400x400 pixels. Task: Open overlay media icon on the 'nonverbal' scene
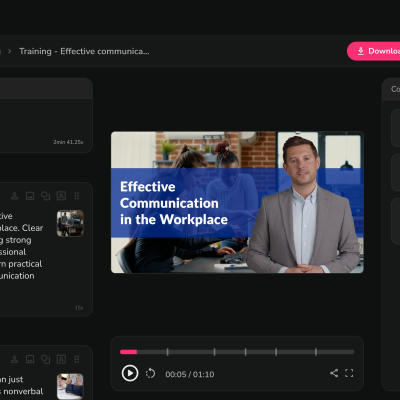pyautogui.click(x=45, y=359)
